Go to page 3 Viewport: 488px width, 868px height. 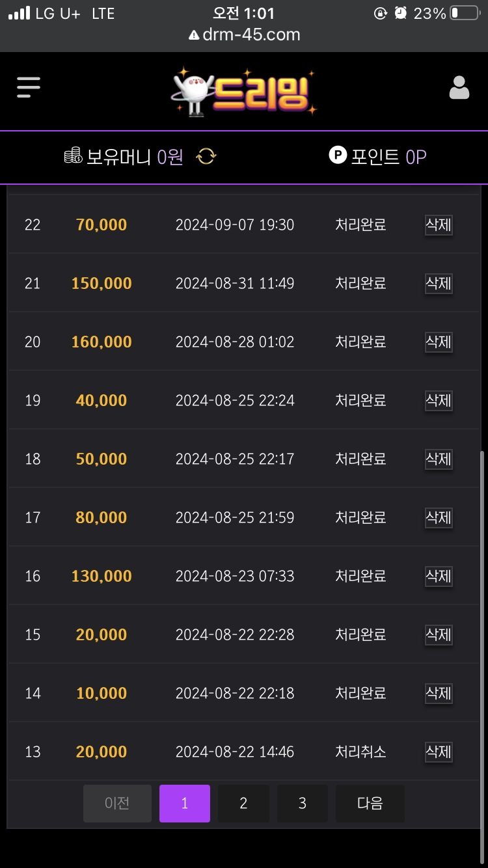pyautogui.click(x=303, y=804)
